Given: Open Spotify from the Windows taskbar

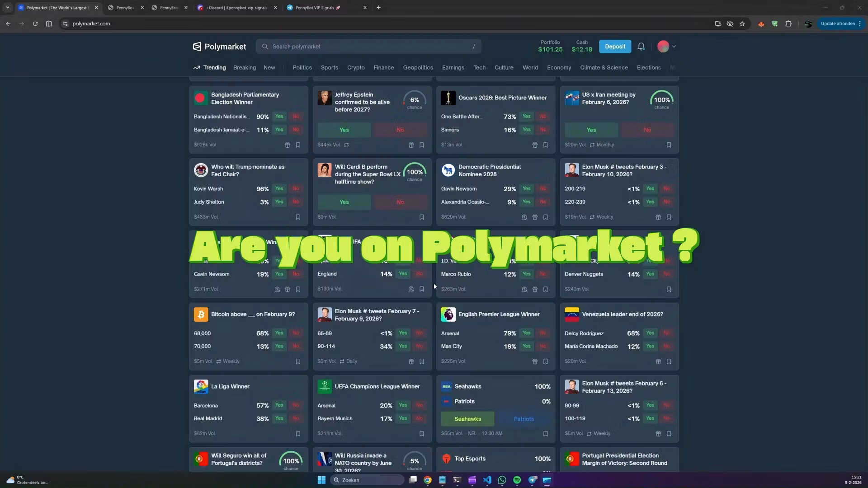Looking at the screenshot, I should point(517,480).
